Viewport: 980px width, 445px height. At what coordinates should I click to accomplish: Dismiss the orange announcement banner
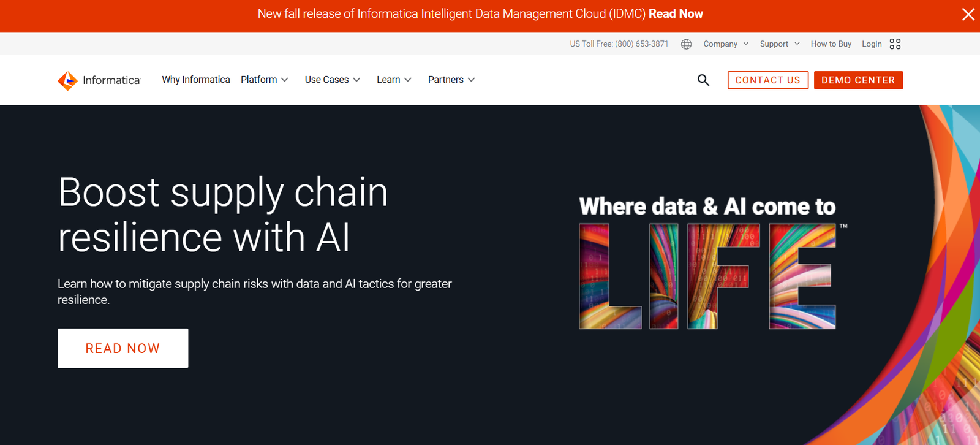click(x=968, y=14)
